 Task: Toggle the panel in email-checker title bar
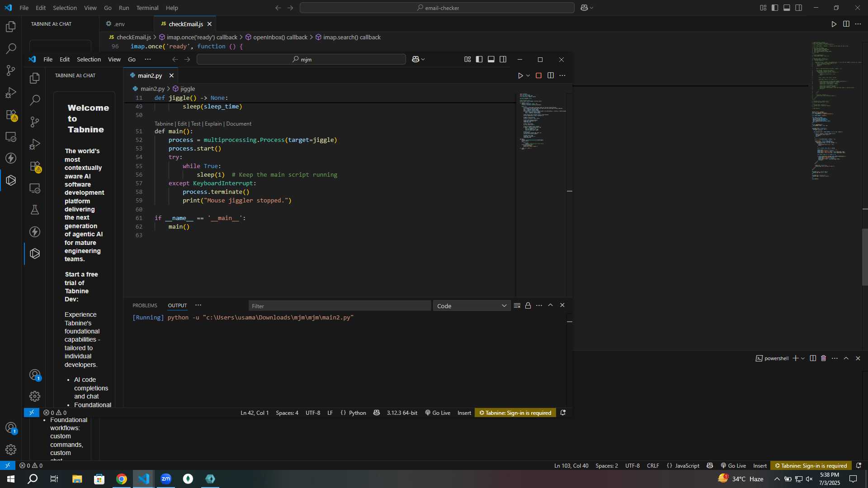click(x=787, y=8)
